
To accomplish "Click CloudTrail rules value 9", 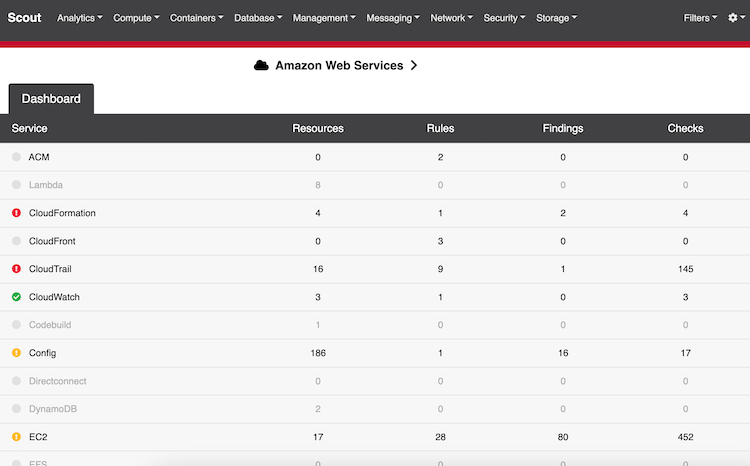I will pos(441,269).
